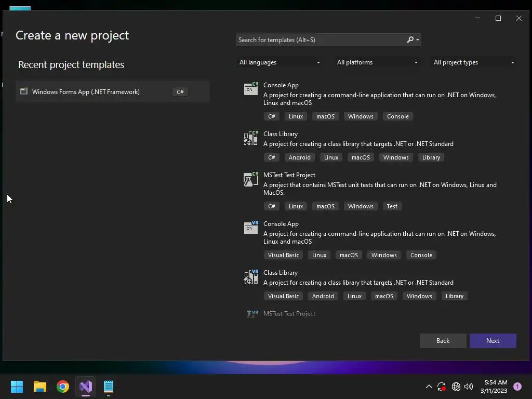Click the Android tag under C# Class Library
This screenshot has height=399, width=532.
pos(300,157)
